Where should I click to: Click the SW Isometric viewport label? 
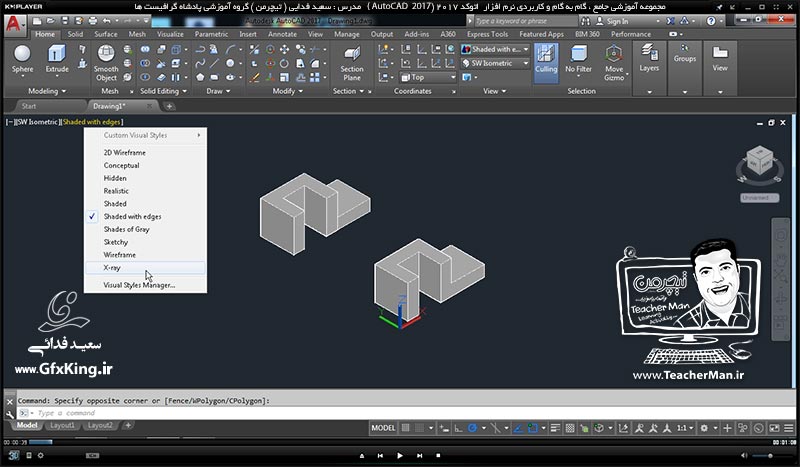[x=38, y=122]
